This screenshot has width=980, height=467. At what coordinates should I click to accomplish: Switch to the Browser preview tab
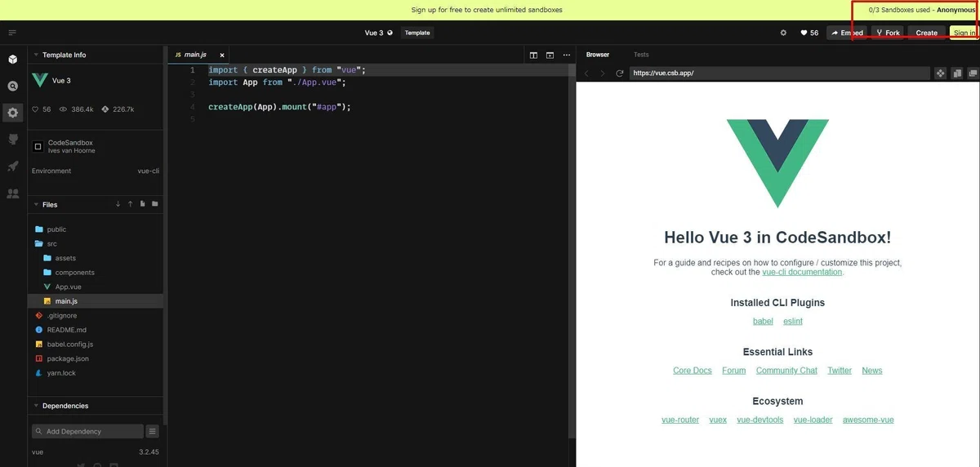(x=598, y=55)
